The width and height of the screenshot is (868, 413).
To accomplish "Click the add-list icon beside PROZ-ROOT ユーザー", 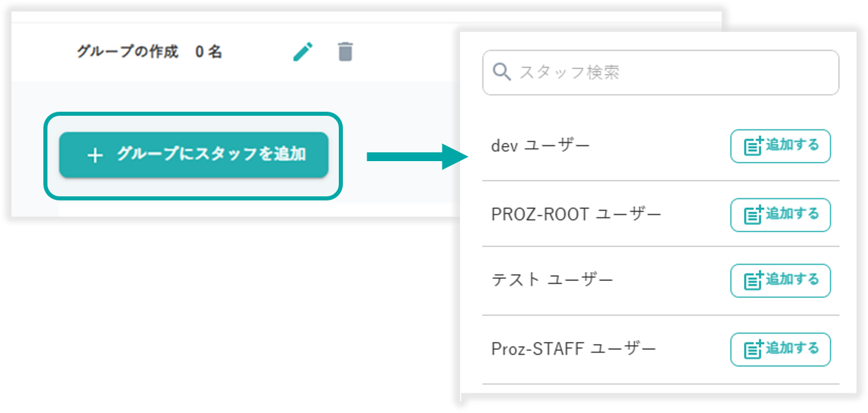I will coord(753,215).
